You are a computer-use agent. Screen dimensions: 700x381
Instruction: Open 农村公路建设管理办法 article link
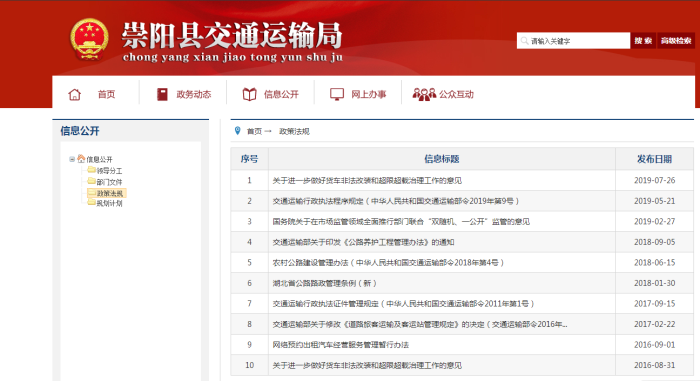tap(388, 263)
